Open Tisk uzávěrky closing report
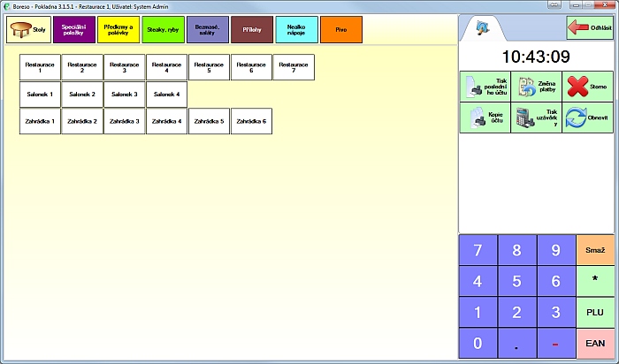619x364 pixels. tap(536, 118)
